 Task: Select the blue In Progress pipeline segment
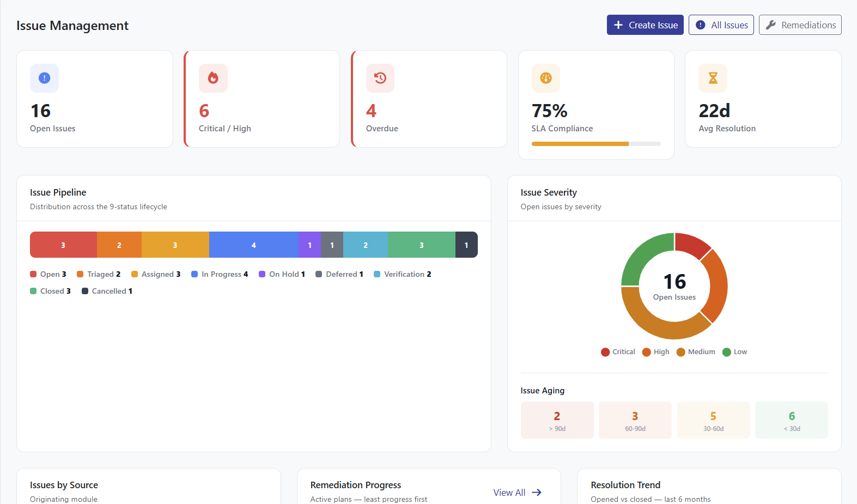[254, 245]
